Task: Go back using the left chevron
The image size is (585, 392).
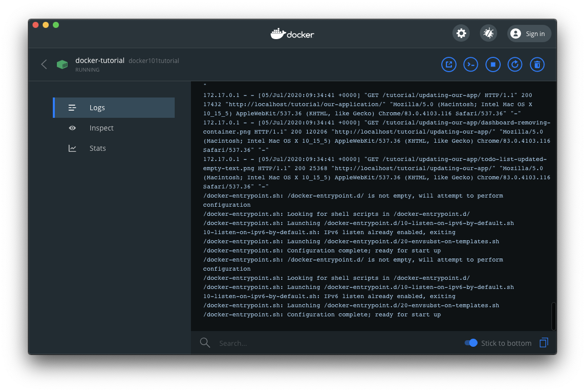Action: point(44,64)
